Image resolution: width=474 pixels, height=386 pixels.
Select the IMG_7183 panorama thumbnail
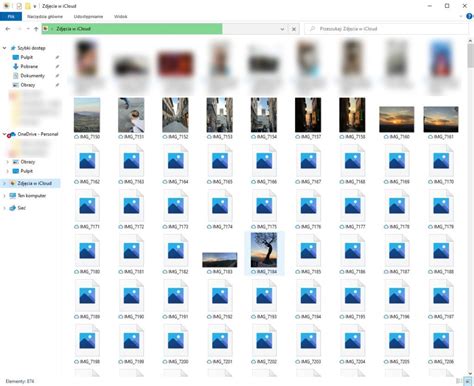pyautogui.click(x=220, y=260)
